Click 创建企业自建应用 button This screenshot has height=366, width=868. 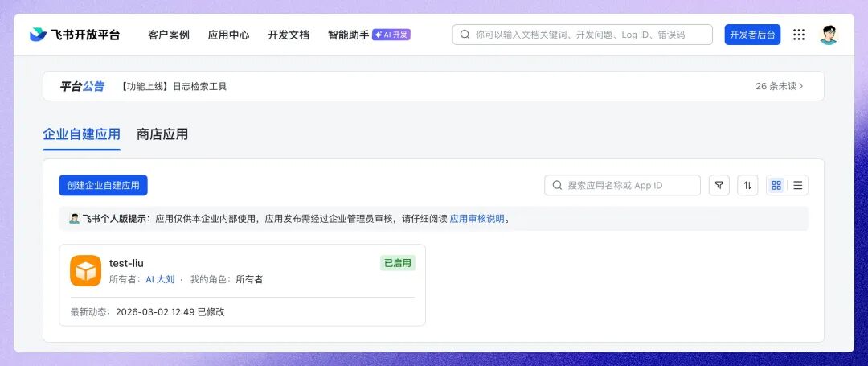click(104, 186)
